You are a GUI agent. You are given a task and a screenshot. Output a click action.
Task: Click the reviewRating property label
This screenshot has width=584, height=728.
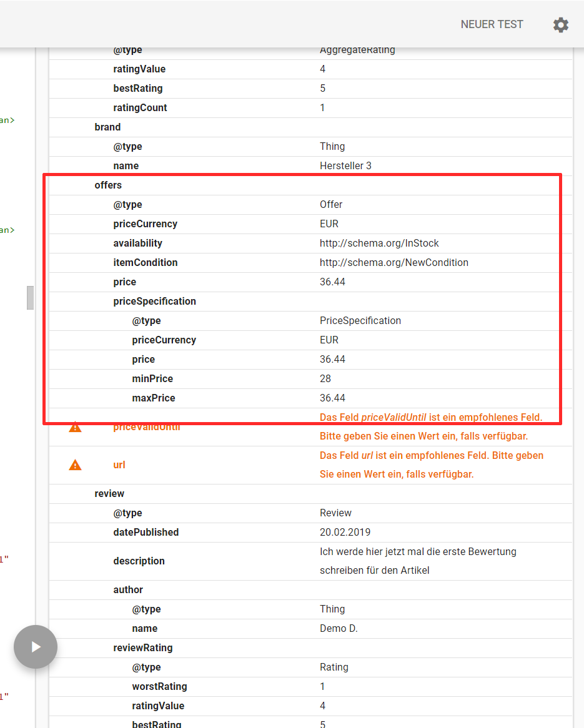point(142,648)
